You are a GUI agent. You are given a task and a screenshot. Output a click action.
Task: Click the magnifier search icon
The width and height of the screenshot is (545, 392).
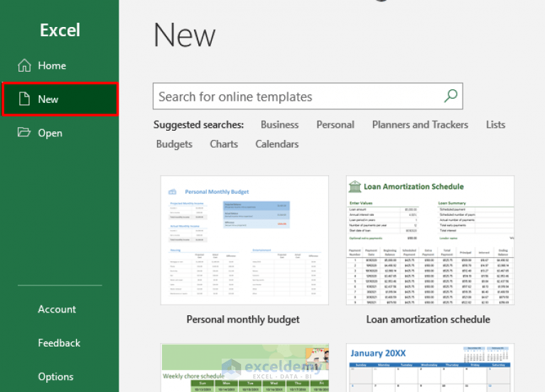click(x=450, y=96)
